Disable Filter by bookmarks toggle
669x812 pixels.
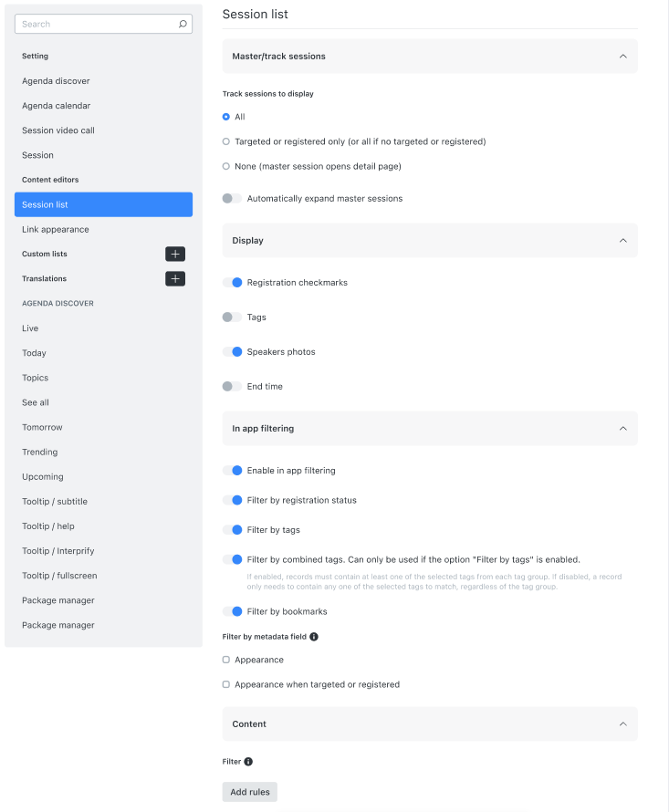[x=232, y=611]
